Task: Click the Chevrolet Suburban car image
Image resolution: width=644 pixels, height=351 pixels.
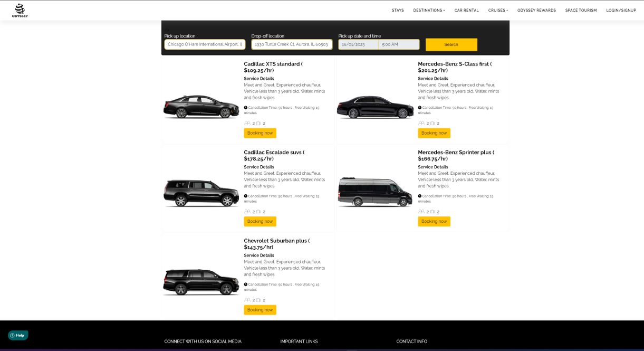Action: pyautogui.click(x=201, y=282)
